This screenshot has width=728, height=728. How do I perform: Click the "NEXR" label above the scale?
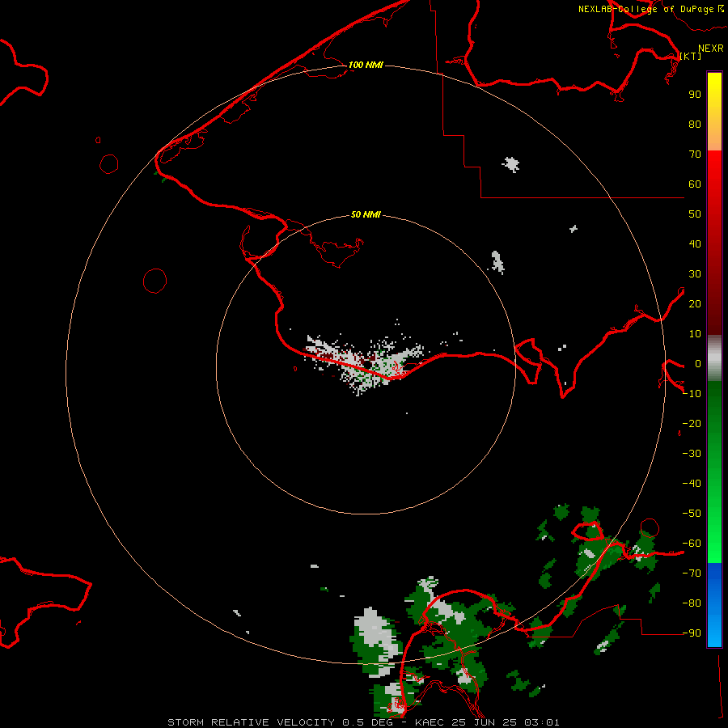tap(710, 49)
